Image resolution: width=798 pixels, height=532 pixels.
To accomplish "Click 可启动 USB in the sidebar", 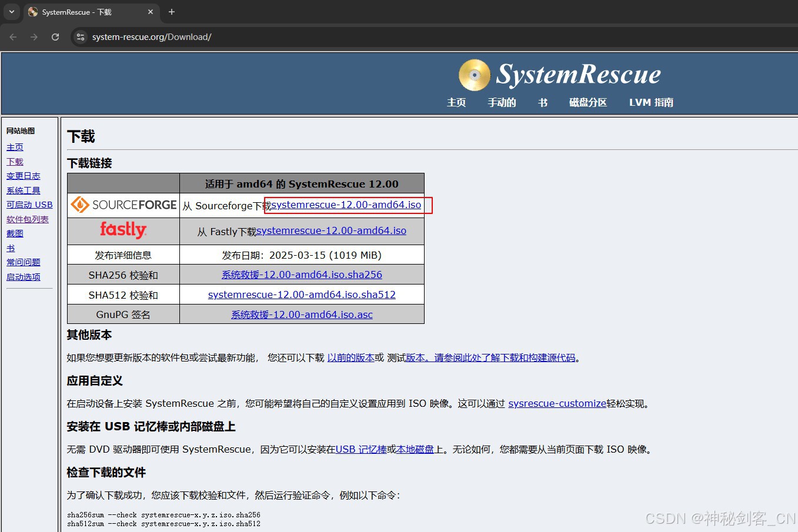I will tap(29, 205).
